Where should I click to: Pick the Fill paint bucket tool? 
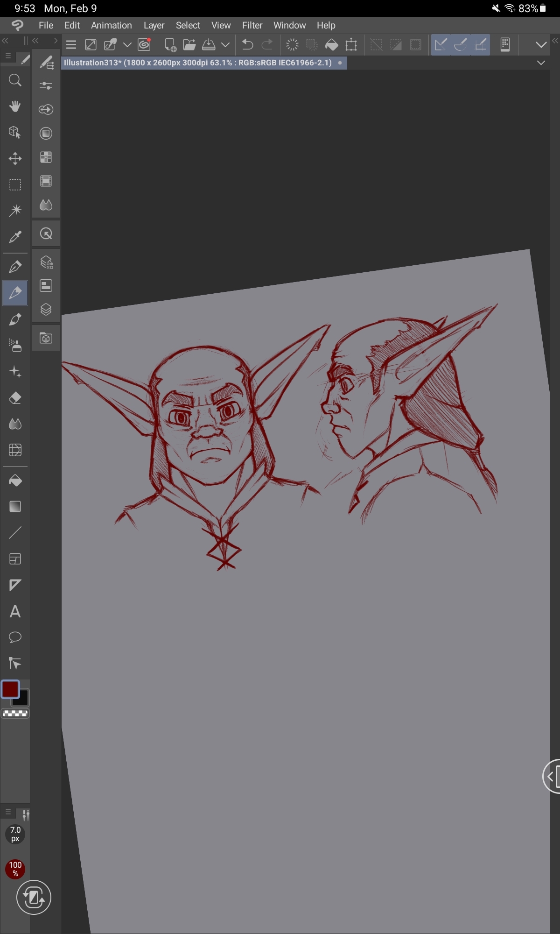tap(15, 481)
